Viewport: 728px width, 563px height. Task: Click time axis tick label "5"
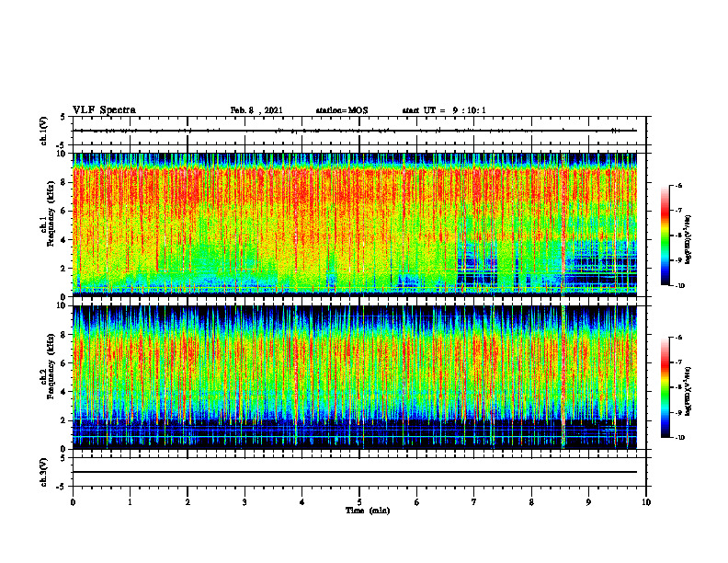click(359, 502)
